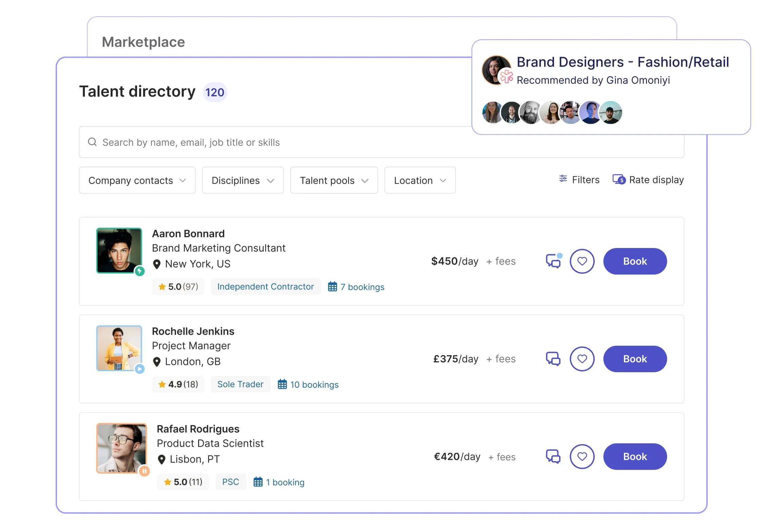Open chat with Rafael Rodrigues
Image resolution: width=764 pixels, height=532 pixels.
553,456
